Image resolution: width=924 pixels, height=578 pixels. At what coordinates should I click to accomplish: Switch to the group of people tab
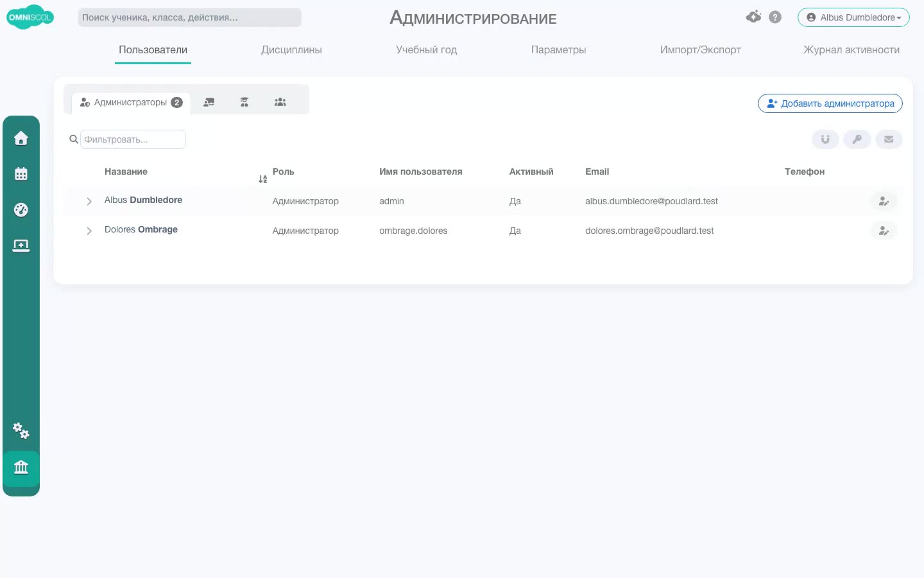coord(280,102)
